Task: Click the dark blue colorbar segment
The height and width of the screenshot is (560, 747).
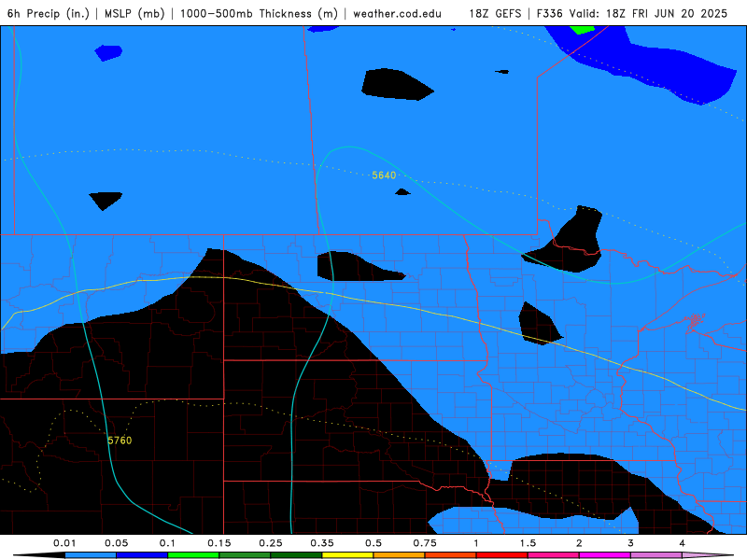Action: pos(142,555)
